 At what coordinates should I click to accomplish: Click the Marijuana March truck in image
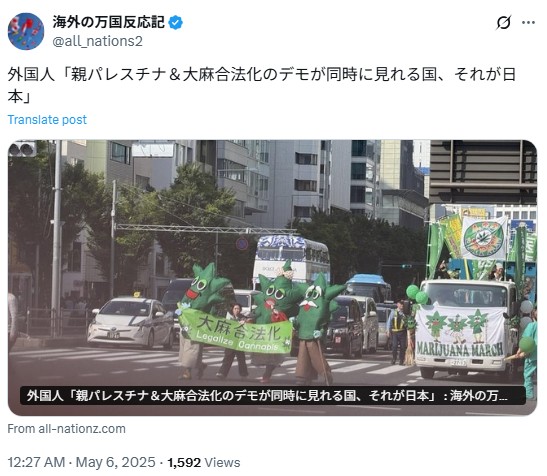(x=466, y=328)
